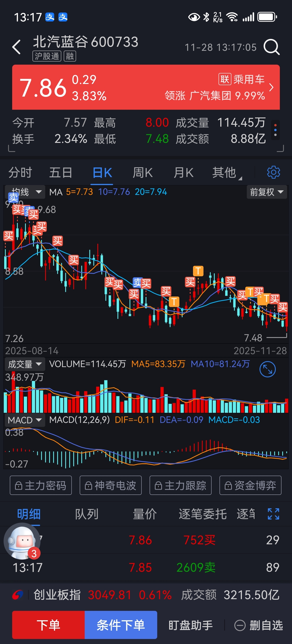Tap the high price 8.00 value
Screen dimensions: 292x644
[x=157, y=123]
